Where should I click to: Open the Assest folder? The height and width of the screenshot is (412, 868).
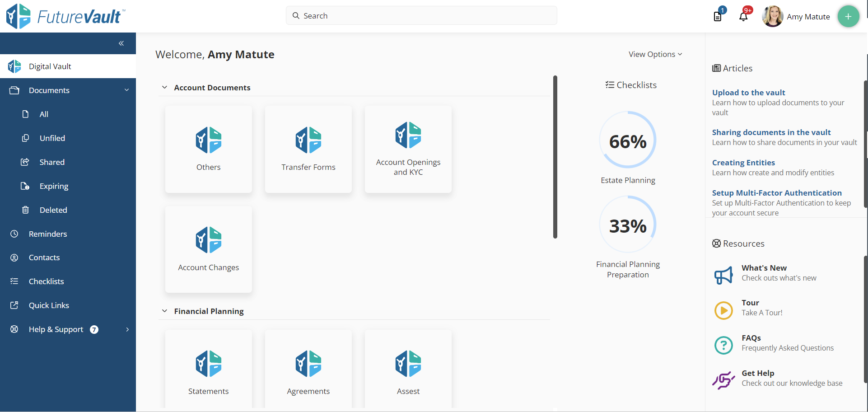pos(408,369)
